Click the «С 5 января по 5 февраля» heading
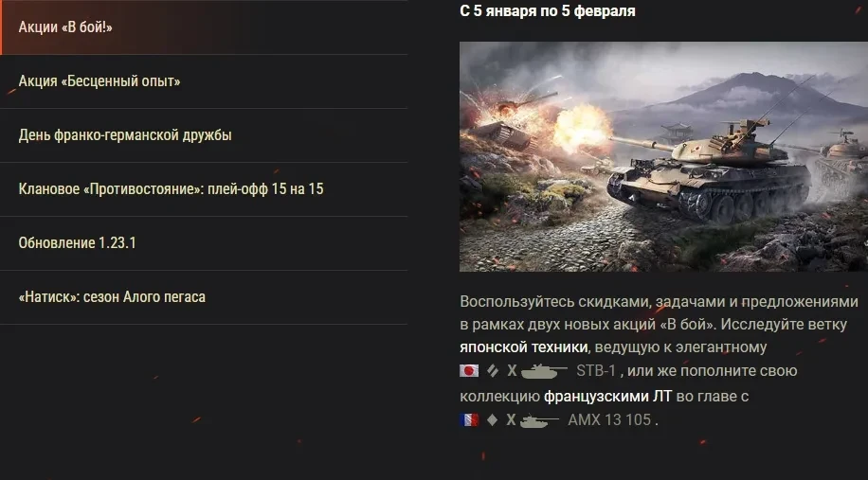Viewport: 868px width, 480px height. coord(548,11)
